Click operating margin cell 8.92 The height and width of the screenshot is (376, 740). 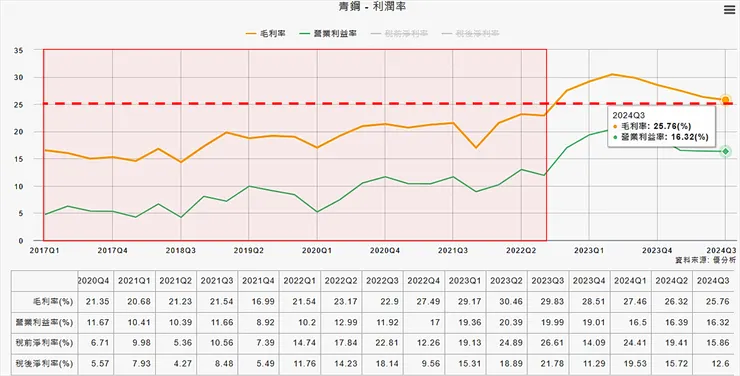coord(258,322)
